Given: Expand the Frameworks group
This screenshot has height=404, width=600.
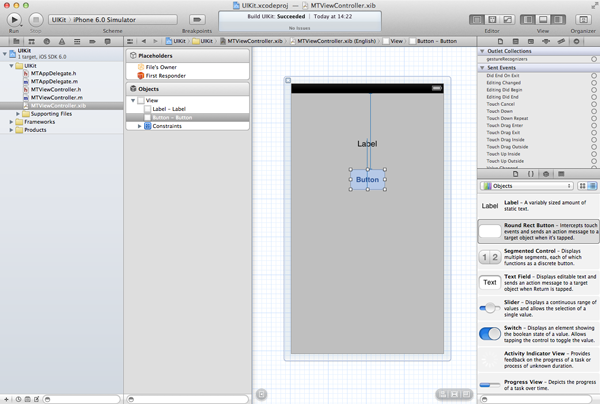Looking at the screenshot, I should pyautogui.click(x=11, y=122).
